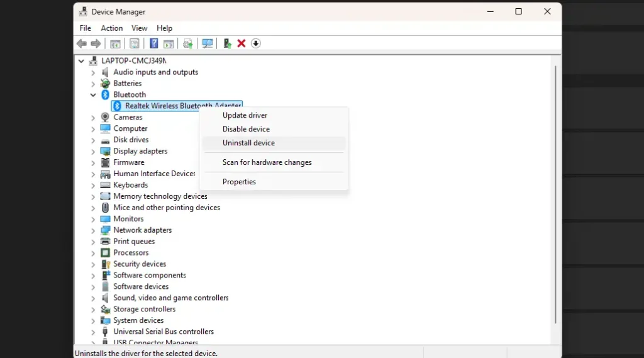The image size is (644, 358).
Task: Expand Audio inputs and outputs
Action: [93, 72]
